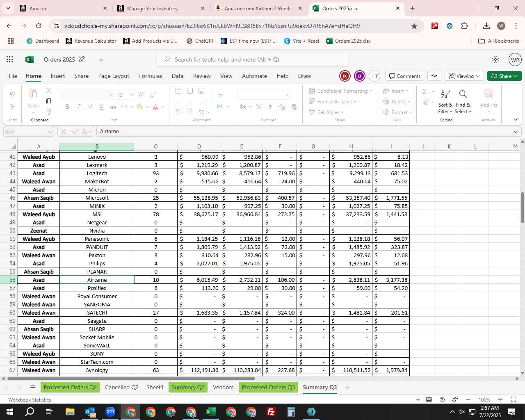
Task: Bookmark this page with the star icon
Action: tap(414, 26)
